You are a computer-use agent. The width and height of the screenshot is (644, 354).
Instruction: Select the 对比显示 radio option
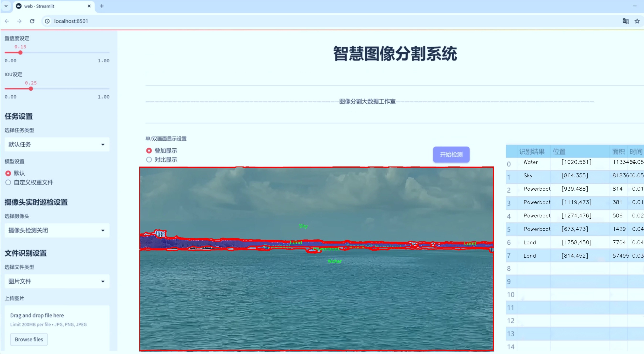point(149,160)
